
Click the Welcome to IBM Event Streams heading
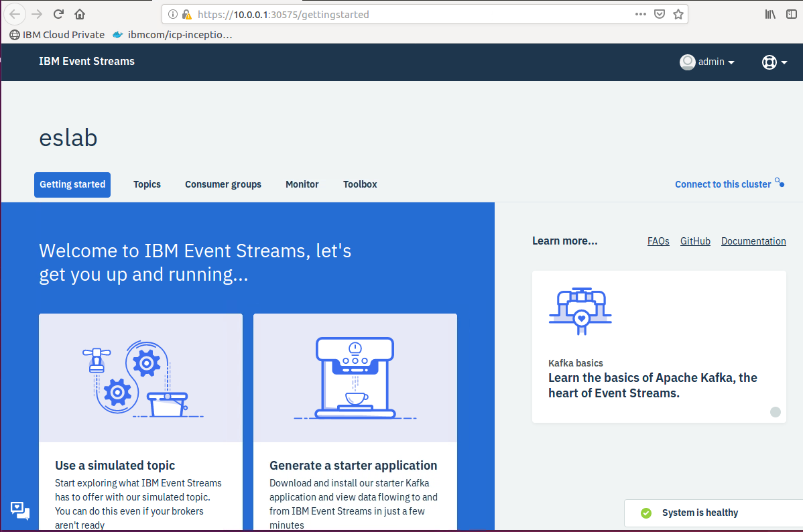click(195, 263)
